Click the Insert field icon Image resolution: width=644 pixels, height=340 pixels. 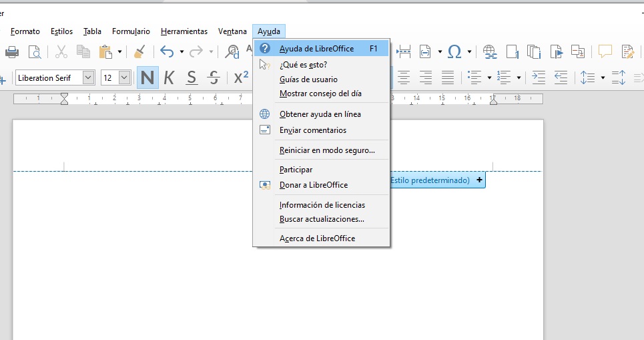425,52
